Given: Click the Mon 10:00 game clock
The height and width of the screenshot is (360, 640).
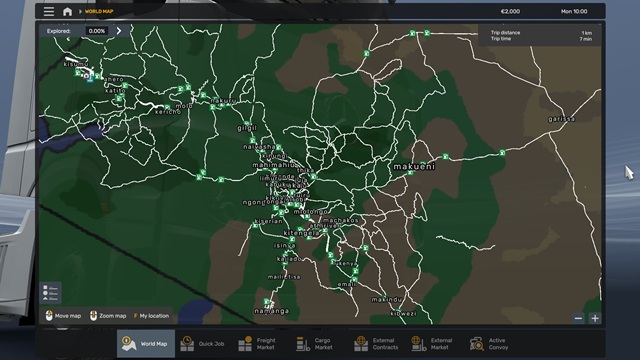Looking at the screenshot, I should [574, 11].
